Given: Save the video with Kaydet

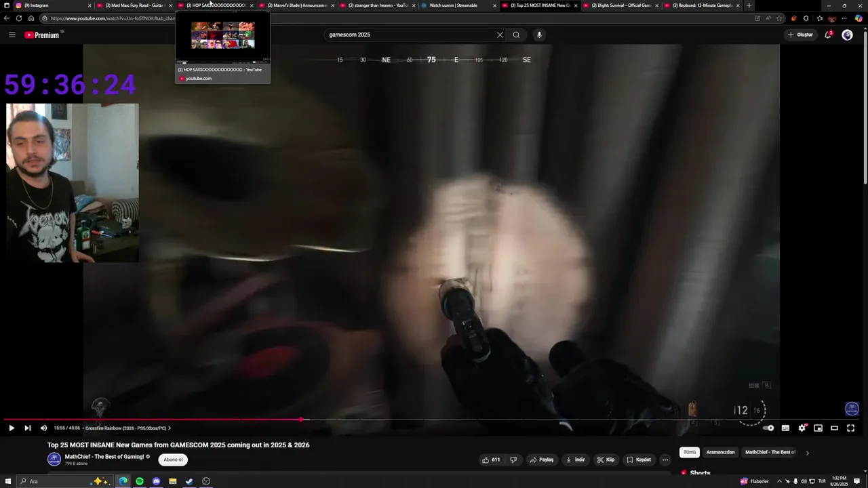Looking at the screenshot, I should point(638,460).
